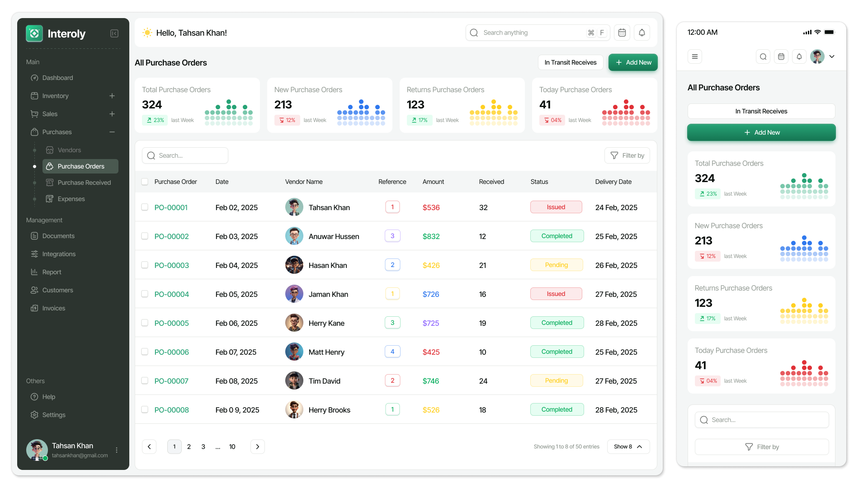Collapse the sidebar with the panel icon
The height and width of the screenshot is (488, 868).
tap(114, 33)
